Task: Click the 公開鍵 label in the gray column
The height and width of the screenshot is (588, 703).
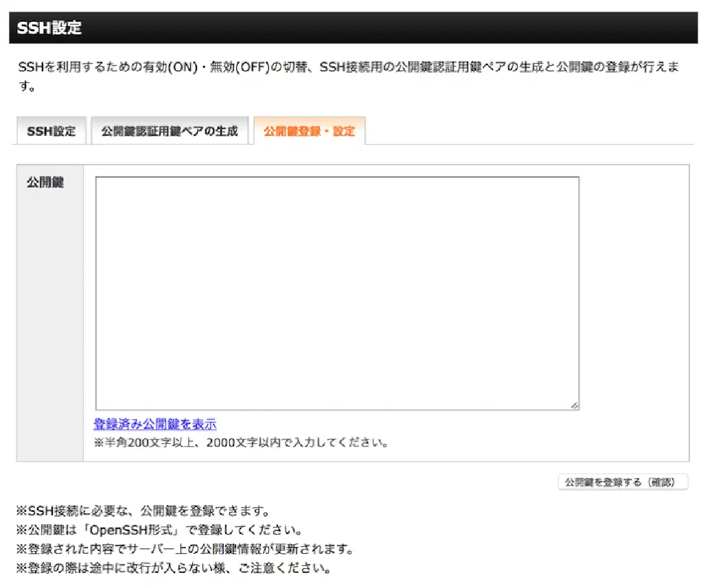Action: pyautogui.click(x=45, y=183)
